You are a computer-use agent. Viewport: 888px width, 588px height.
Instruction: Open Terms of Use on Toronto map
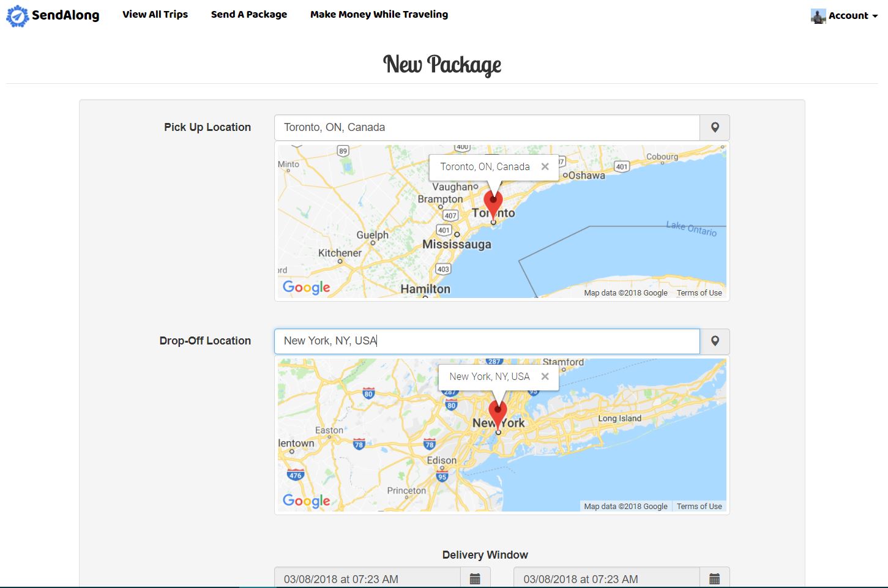(x=699, y=293)
